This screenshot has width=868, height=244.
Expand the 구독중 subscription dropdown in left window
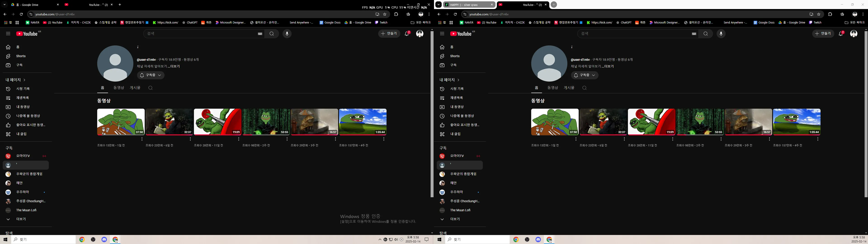[151, 75]
